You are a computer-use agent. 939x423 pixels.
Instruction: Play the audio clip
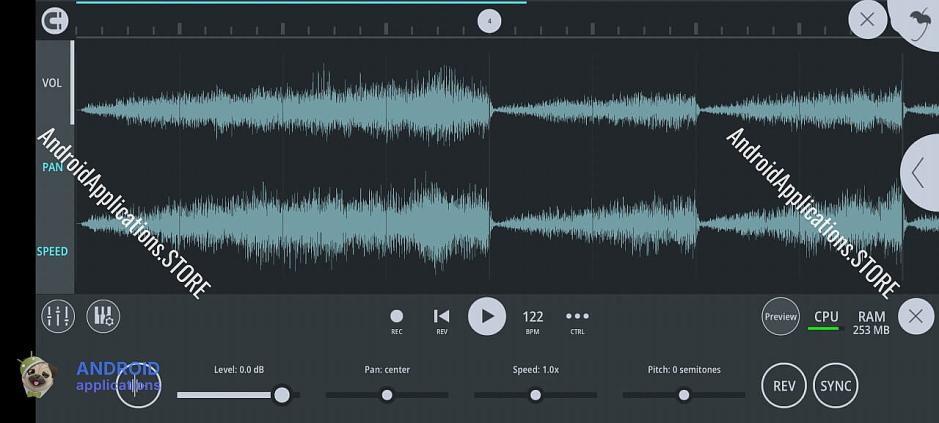pos(487,316)
